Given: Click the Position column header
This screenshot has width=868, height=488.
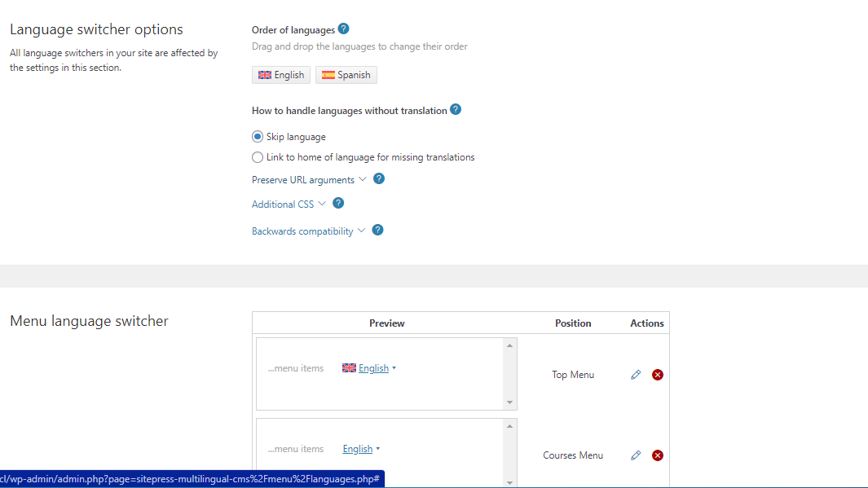Looking at the screenshot, I should [573, 323].
